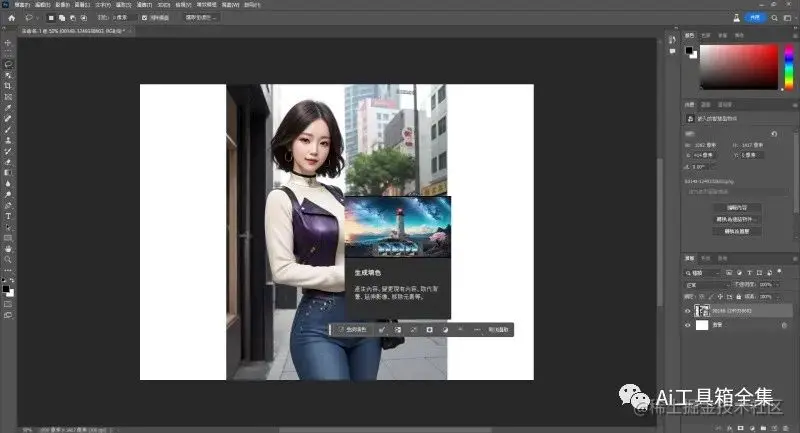Click the mask icon in contextual task bar
This screenshot has width=800, height=433.
click(x=430, y=330)
